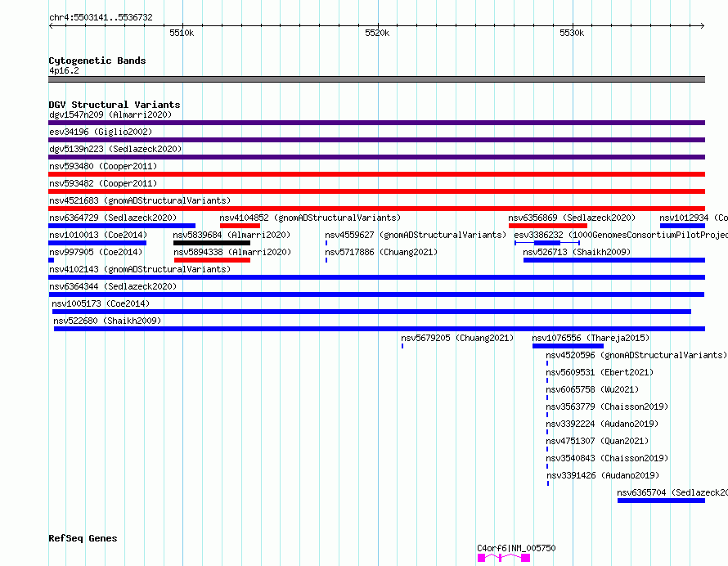The height and width of the screenshot is (566, 728).
Task: Open nsv3540843 (Chaisson2019) label
Action: click(607, 458)
